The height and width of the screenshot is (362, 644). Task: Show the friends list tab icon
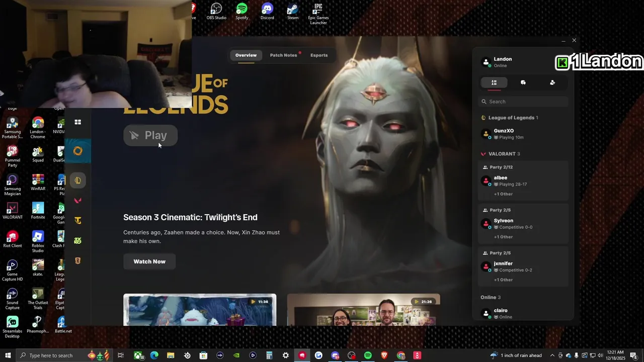(x=494, y=82)
